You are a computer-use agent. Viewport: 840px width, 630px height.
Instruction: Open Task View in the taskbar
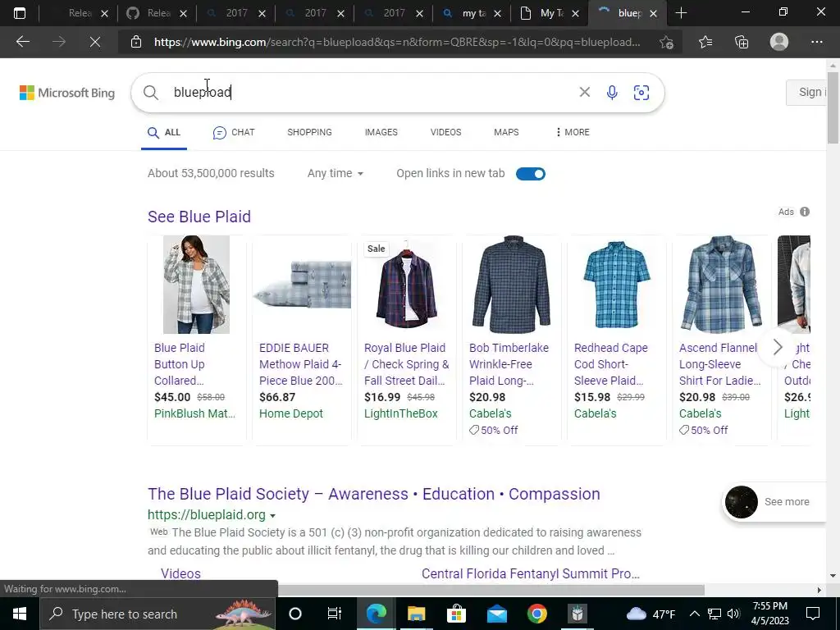(x=335, y=614)
